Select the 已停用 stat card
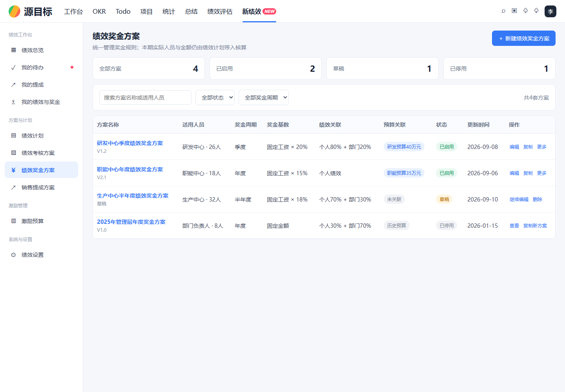This screenshot has height=392, width=565. (x=499, y=69)
